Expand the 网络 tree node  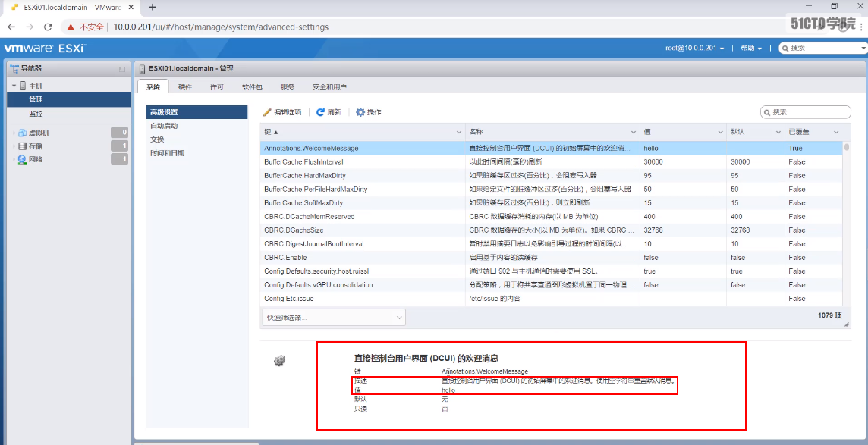click(14, 159)
